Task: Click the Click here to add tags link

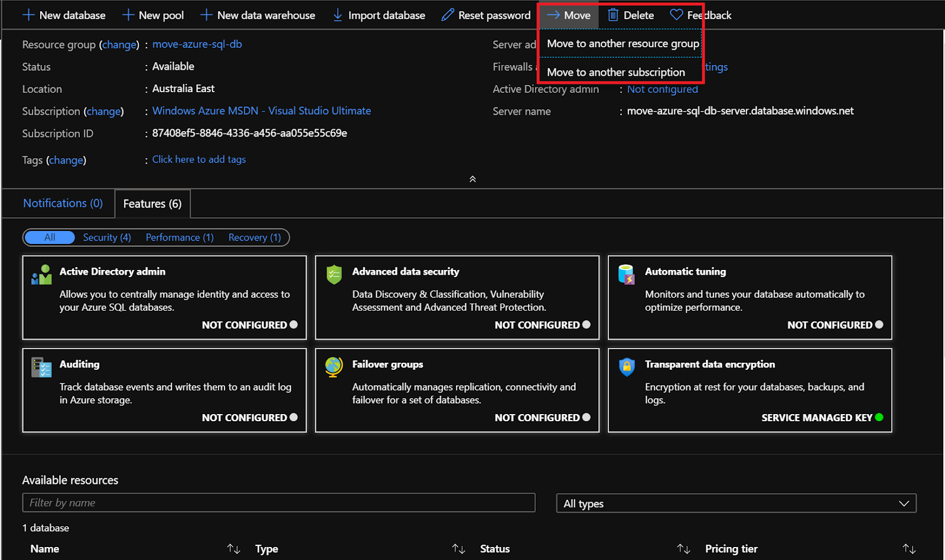Action: tap(198, 159)
